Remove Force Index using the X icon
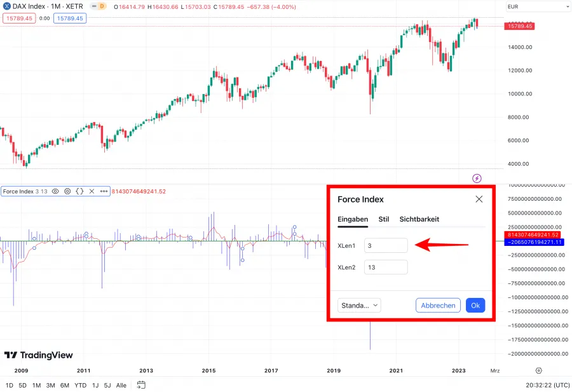The width and height of the screenshot is (572, 392). pyautogui.click(x=91, y=191)
